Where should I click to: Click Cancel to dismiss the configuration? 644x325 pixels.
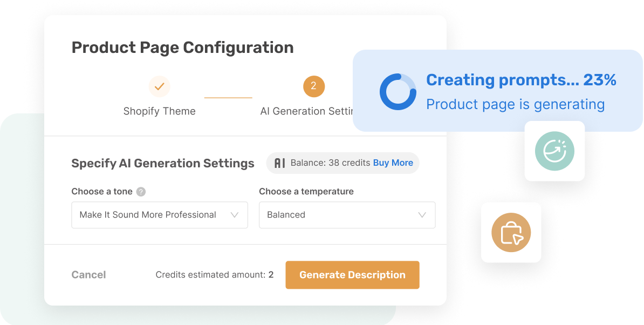(88, 275)
